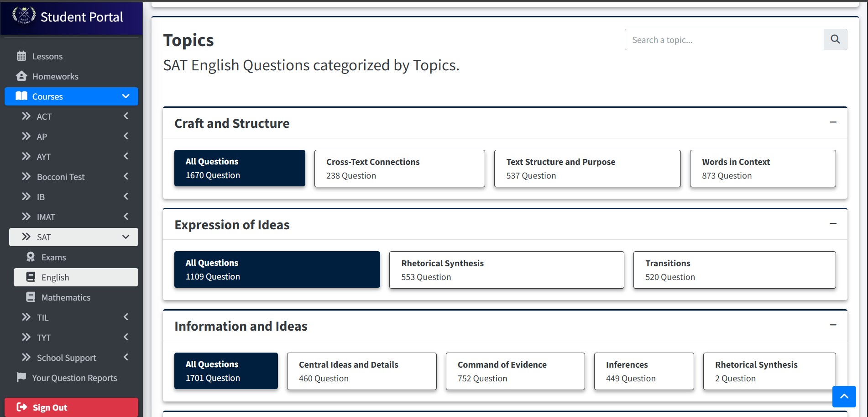This screenshot has height=417, width=868.
Task: Focus the Search a topic input field
Action: (x=724, y=40)
